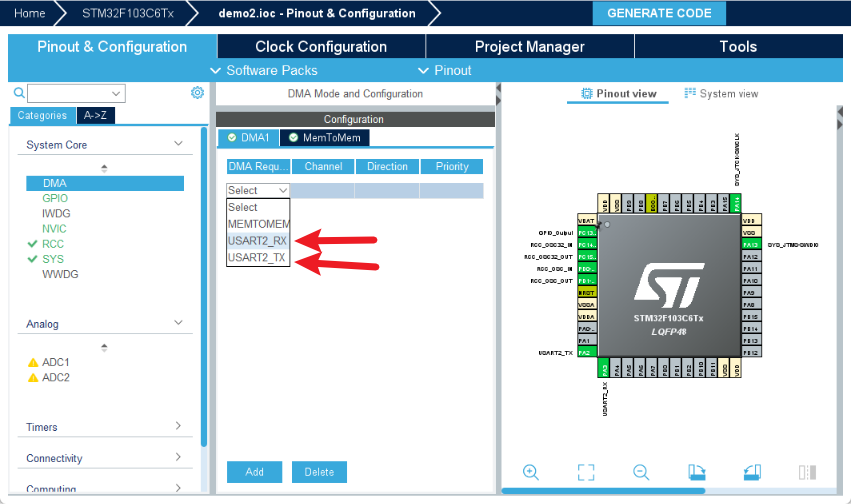
Task: Choose the Select option in dropdown list
Action: point(258,207)
